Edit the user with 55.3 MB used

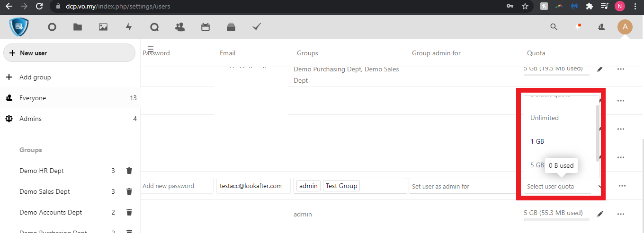coord(600,214)
